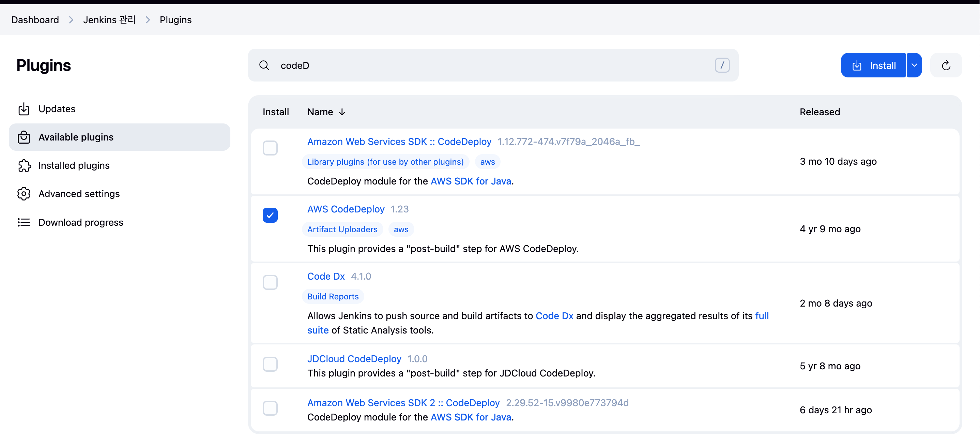Click the Install button

pyautogui.click(x=873, y=65)
